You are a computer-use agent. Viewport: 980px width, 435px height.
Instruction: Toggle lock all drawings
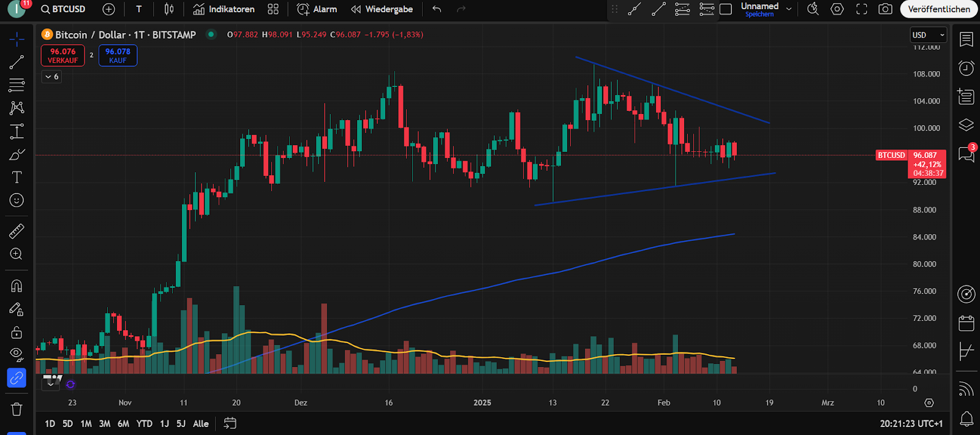click(x=17, y=332)
